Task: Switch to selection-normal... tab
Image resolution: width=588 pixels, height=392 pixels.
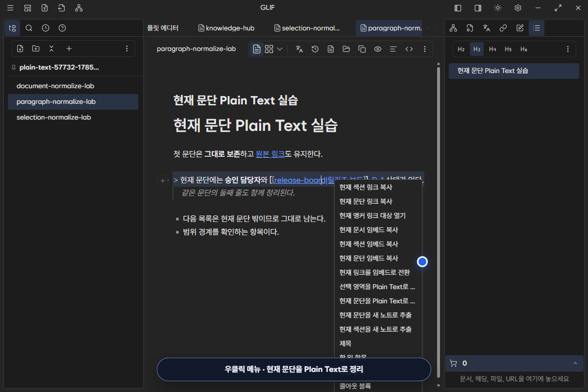Action: pyautogui.click(x=307, y=28)
